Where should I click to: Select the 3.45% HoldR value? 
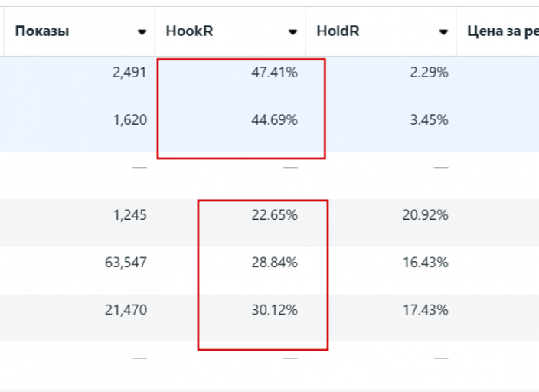click(429, 119)
